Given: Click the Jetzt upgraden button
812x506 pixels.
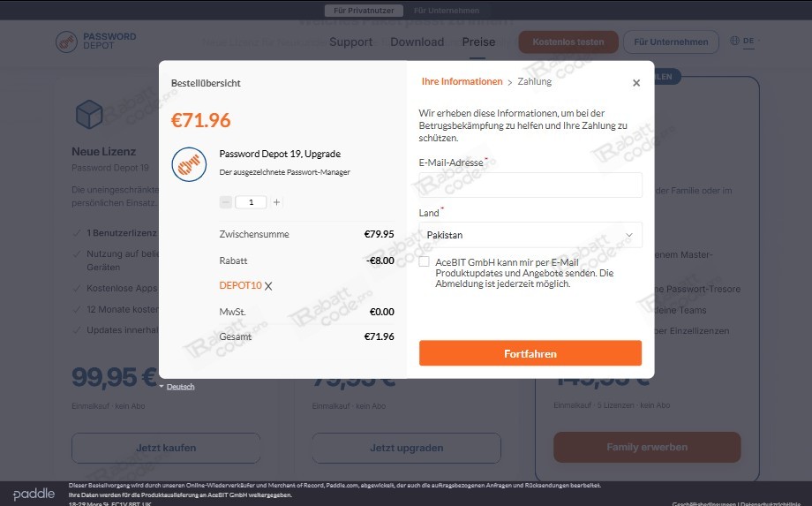Looking at the screenshot, I should tap(407, 448).
